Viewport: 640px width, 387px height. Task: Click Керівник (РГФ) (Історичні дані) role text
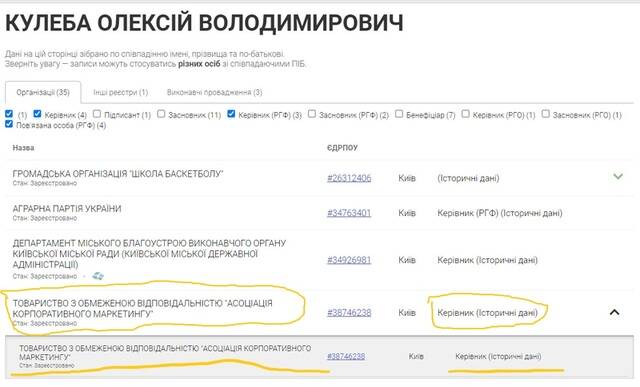point(500,213)
